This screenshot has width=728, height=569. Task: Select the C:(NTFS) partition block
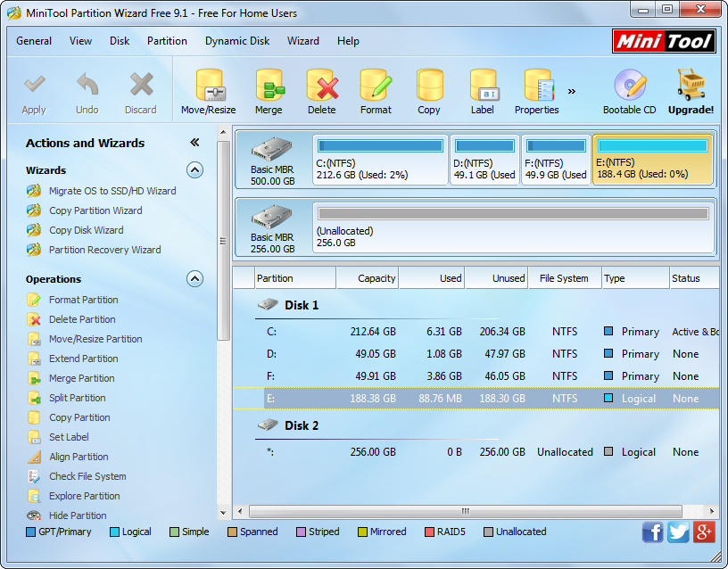pyautogui.click(x=380, y=161)
